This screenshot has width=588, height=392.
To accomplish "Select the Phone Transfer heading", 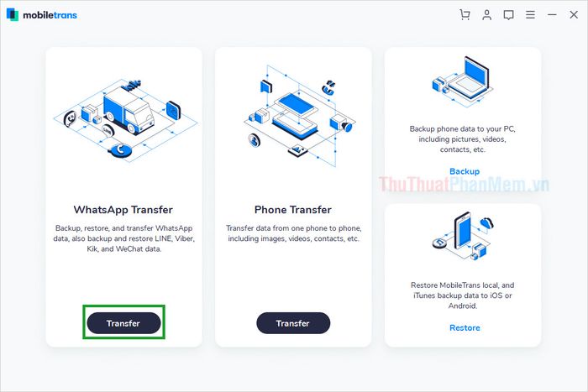I will pyautogui.click(x=293, y=210).
